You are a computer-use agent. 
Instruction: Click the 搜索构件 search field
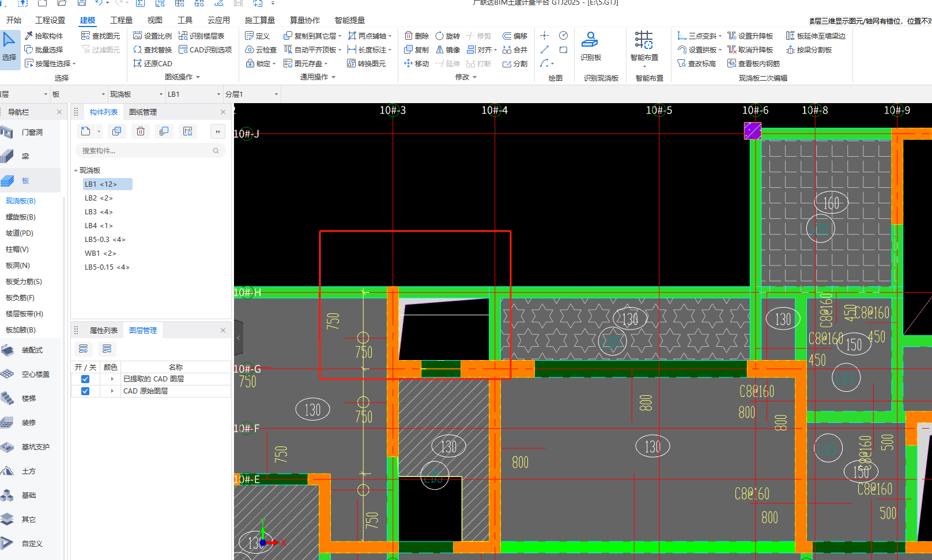(x=150, y=150)
